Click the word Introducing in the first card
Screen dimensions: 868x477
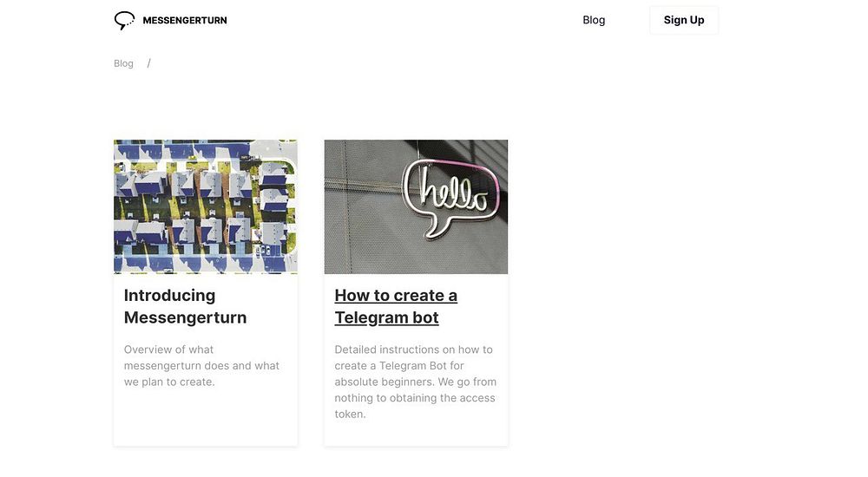169,296
